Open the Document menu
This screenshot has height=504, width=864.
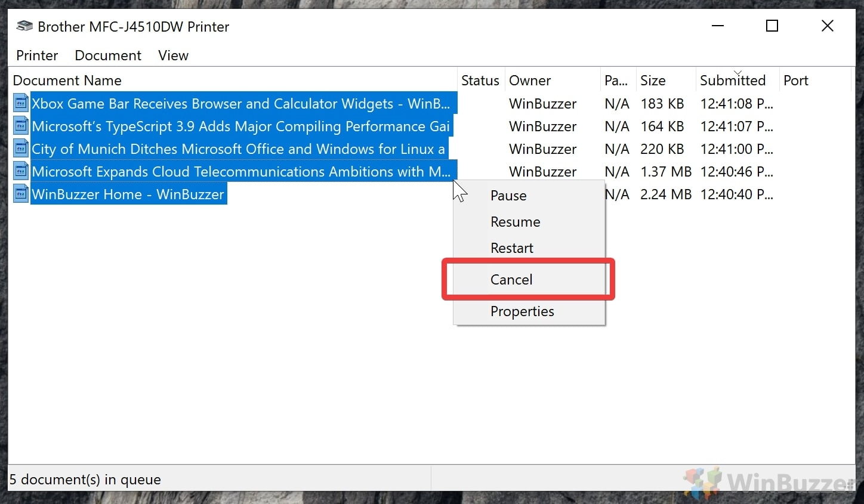click(108, 55)
